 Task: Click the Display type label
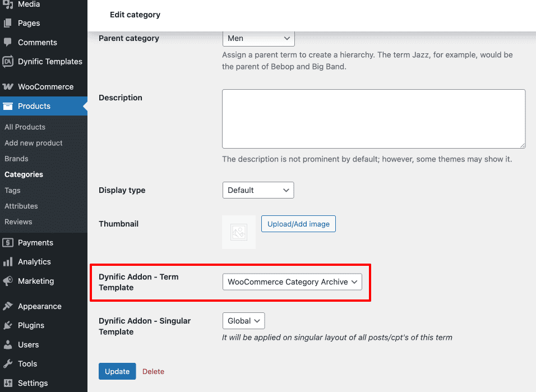(x=122, y=190)
